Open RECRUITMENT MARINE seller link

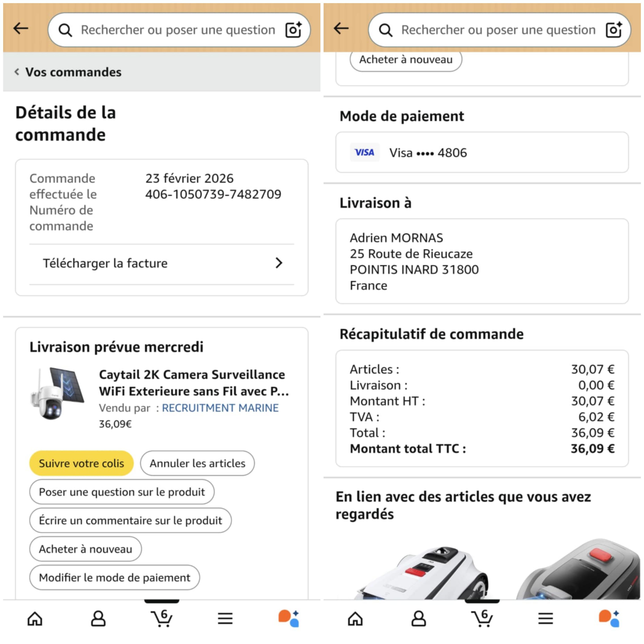220,408
